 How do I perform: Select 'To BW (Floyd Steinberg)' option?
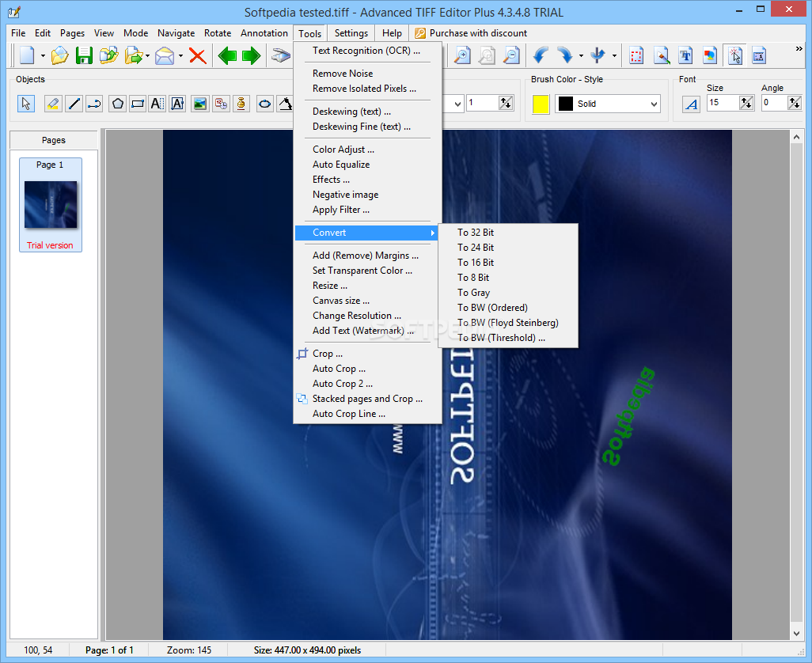tap(508, 323)
